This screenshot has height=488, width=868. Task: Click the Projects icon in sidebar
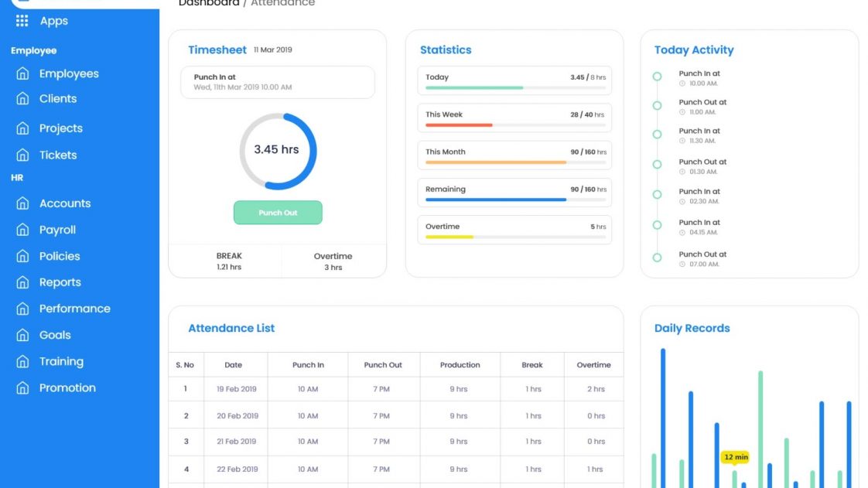[x=22, y=128]
